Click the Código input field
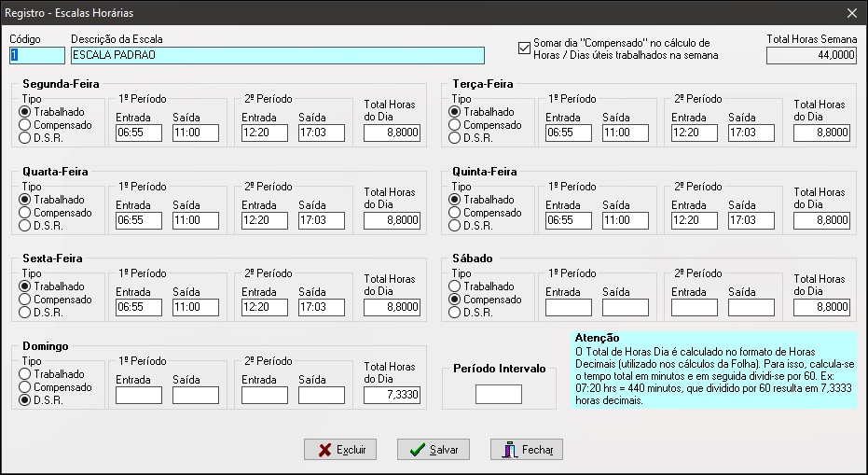 pyautogui.click(x=36, y=55)
